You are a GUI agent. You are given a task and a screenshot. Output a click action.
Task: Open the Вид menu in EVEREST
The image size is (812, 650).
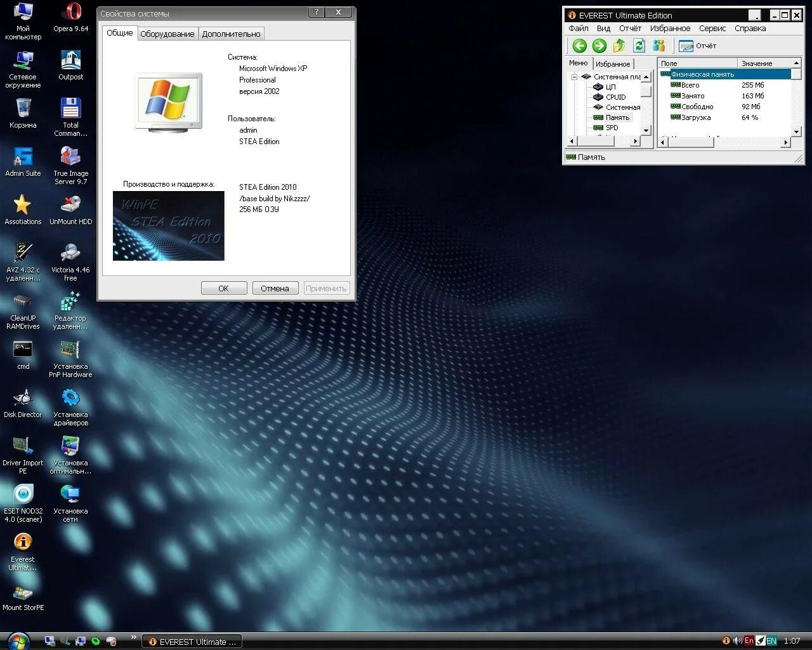point(603,29)
